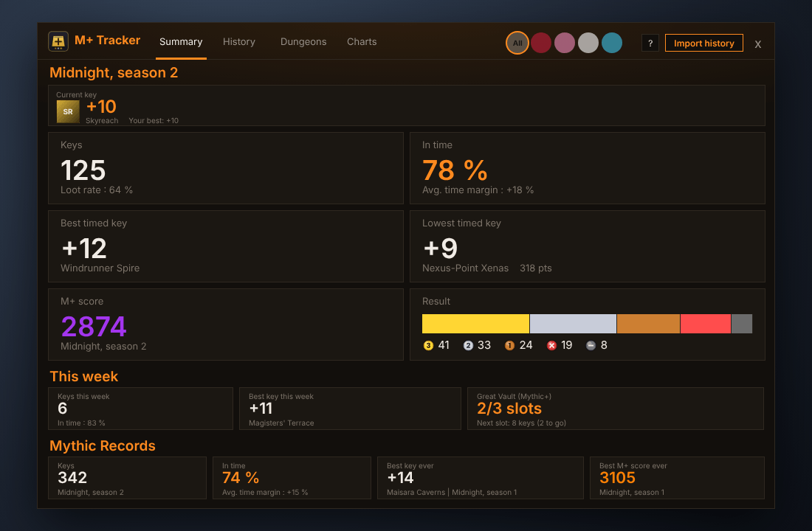Click the M+ Tracker logo icon
The image size is (812, 531).
coord(58,41)
